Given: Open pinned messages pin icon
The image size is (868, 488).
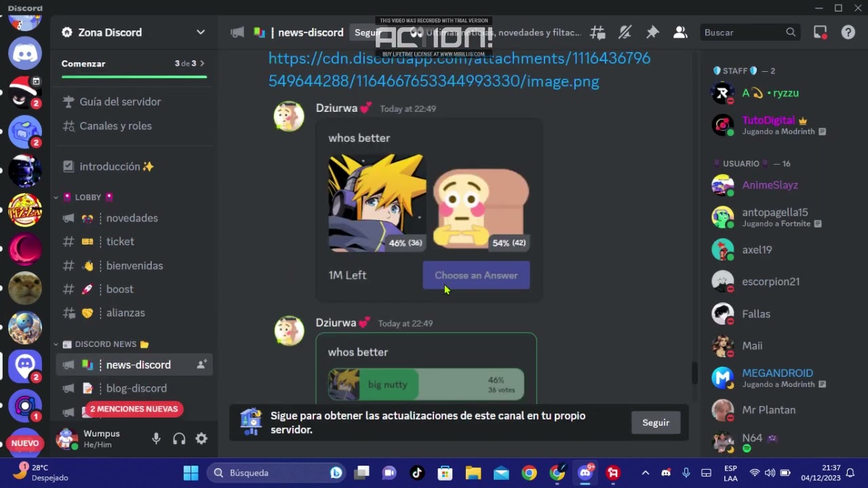Looking at the screenshot, I should pos(652,33).
